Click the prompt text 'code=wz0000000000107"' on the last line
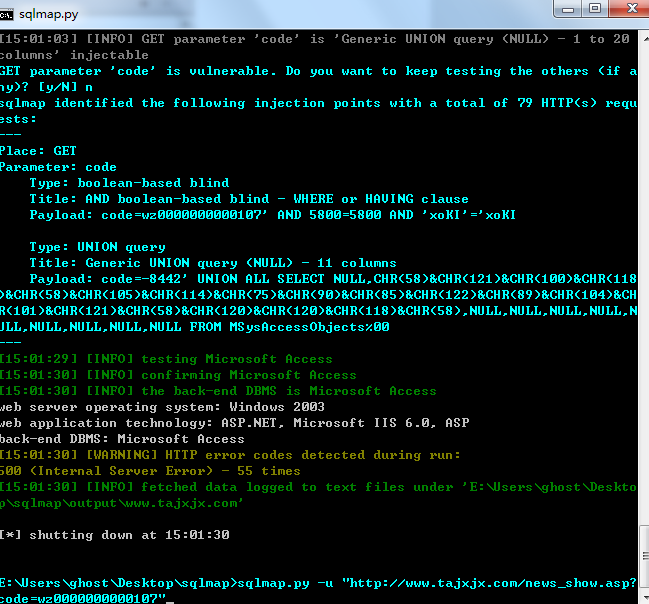Screen dimensions: 649x604 click(x=83, y=599)
